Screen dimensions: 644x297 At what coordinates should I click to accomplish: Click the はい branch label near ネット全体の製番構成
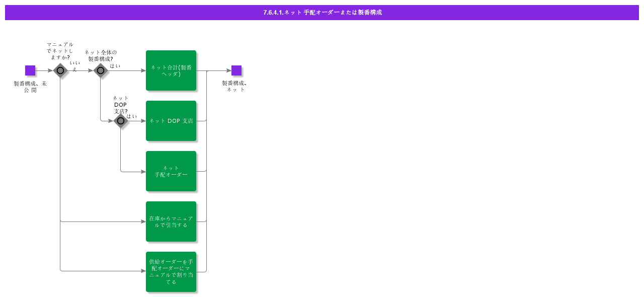[x=116, y=64]
